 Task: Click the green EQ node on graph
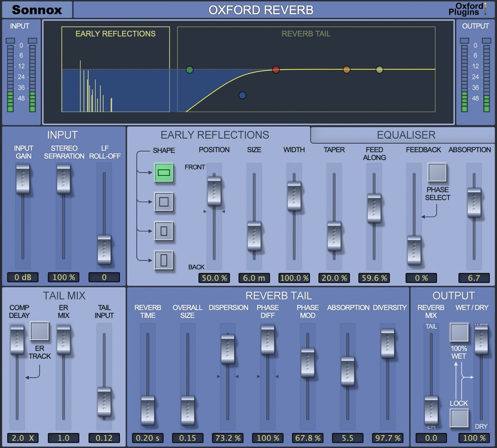pos(189,70)
